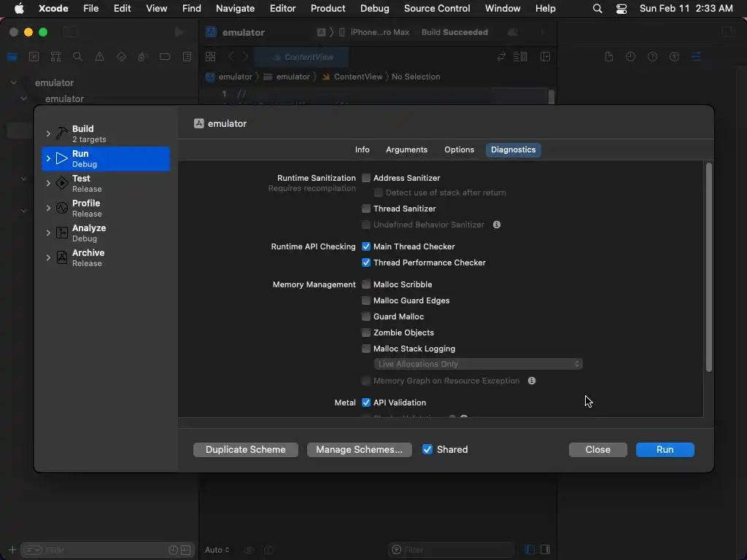Expand the Analyze action disclosure arrow
The width and height of the screenshot is (747, 560).
click(48, 233)
